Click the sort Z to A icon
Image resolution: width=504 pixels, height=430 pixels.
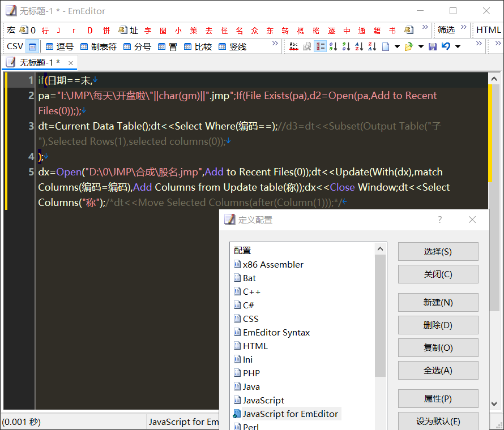click(x=372, y=46)
